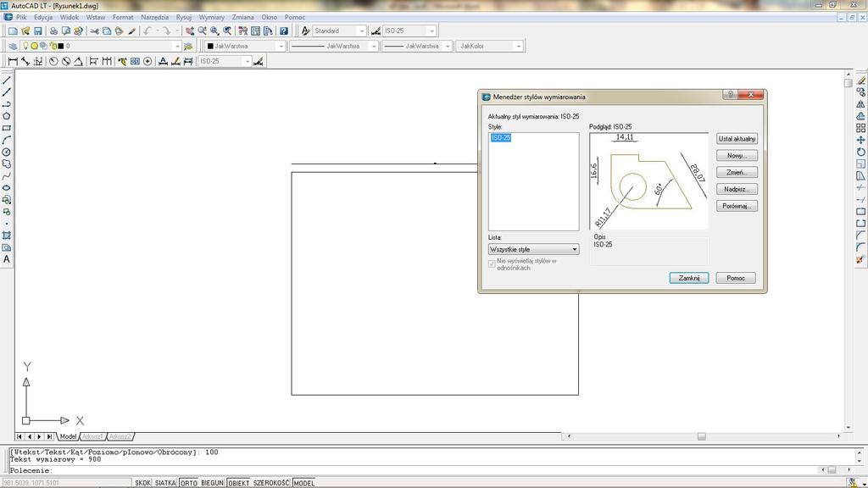The width and height of the screenshot is (868, 488).
Task: Open the Plik menu
Action: pos(21,17)
